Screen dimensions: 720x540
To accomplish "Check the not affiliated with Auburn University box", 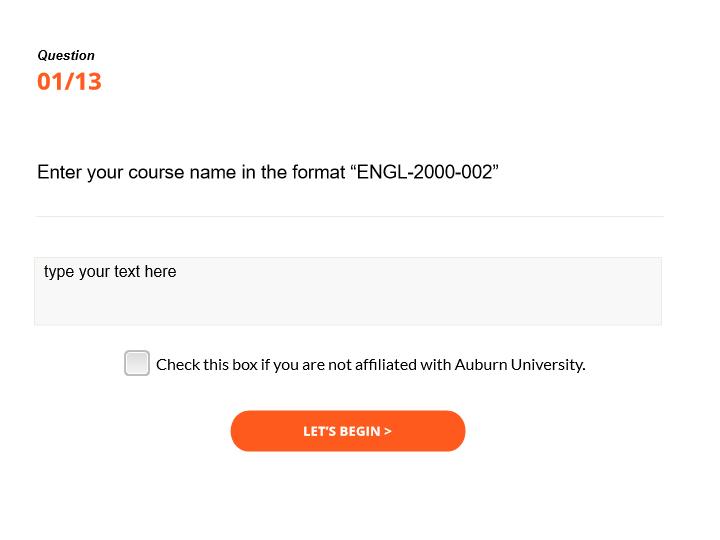I will pyautogui.click(x=137, y=363).
